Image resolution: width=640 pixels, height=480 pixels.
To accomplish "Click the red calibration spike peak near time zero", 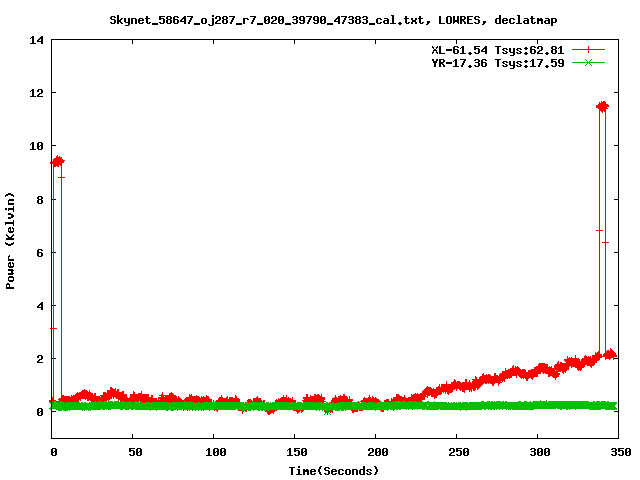I will click(58, 162).
